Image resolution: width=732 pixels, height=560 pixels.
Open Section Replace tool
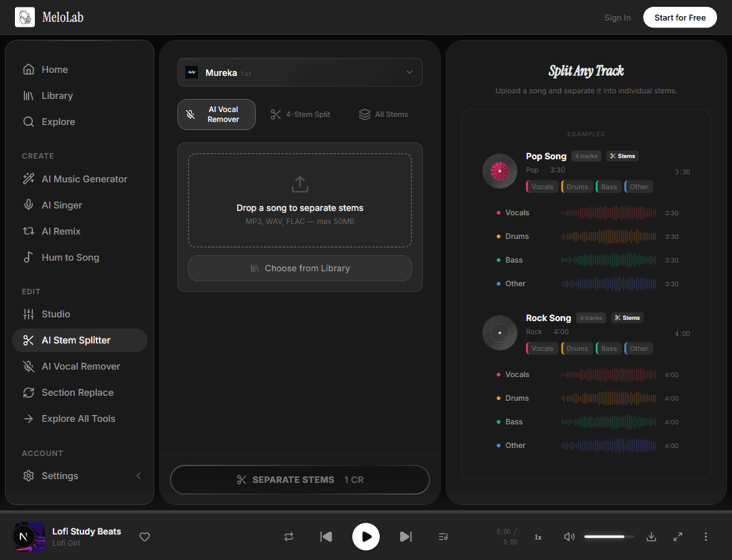80,393
